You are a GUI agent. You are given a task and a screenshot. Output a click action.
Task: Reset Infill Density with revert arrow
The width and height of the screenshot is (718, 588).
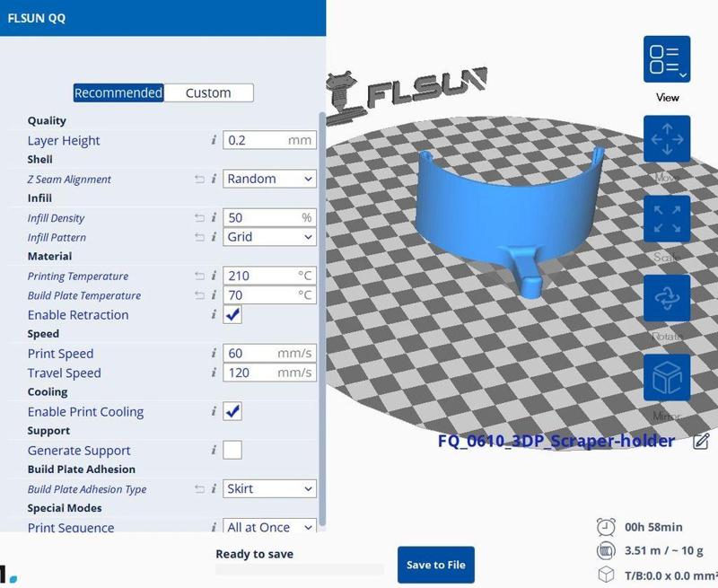click(x=199, y=218)
